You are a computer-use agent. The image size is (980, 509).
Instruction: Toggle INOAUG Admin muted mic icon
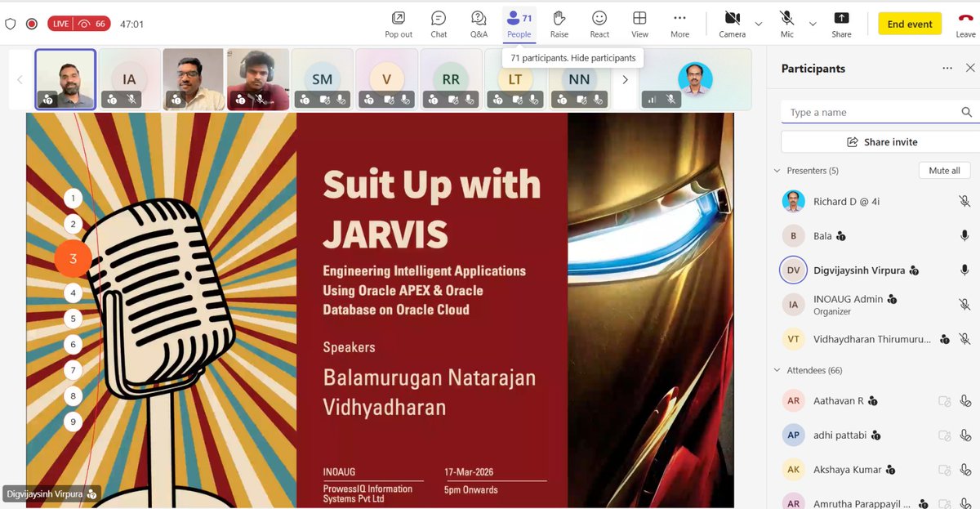coord(964,304)
